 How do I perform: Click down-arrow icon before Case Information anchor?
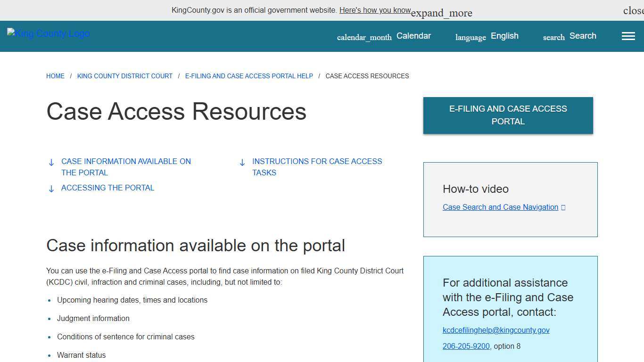51,162
